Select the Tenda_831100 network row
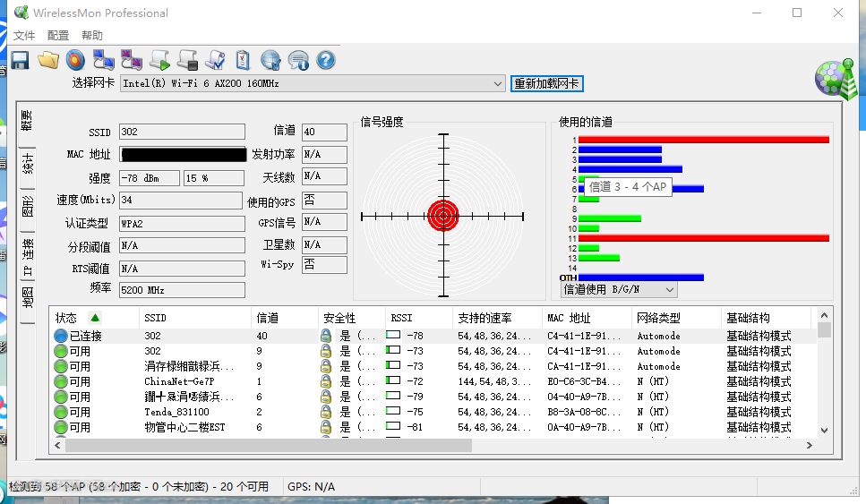Viewport: 866px width, 504px height. (433, 412)
